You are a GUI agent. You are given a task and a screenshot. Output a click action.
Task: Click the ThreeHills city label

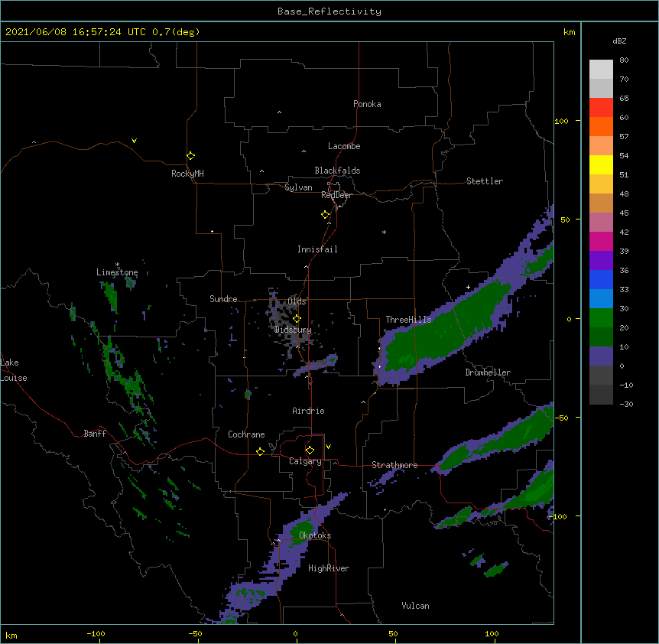pos(408,320)
